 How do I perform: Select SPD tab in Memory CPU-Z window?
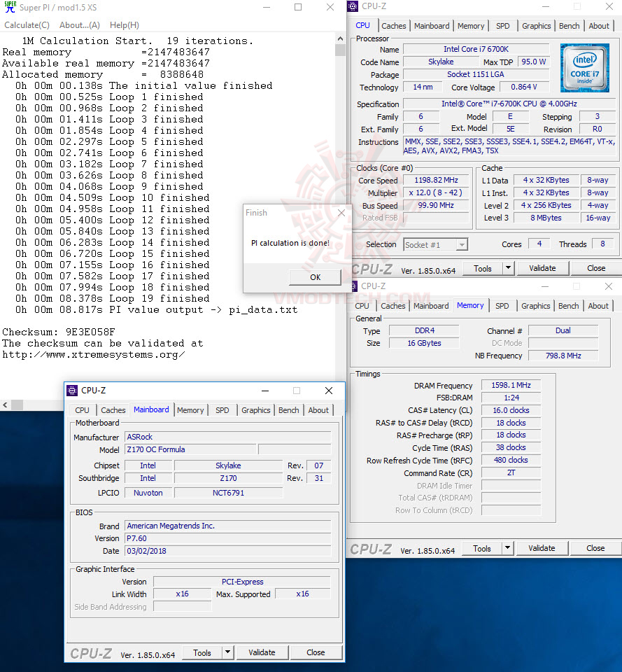pos(502,306)
